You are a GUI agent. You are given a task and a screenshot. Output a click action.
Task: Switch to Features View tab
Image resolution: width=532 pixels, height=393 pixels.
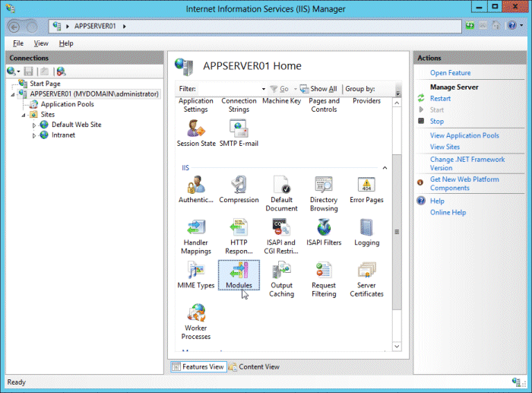tap(199, 366)
